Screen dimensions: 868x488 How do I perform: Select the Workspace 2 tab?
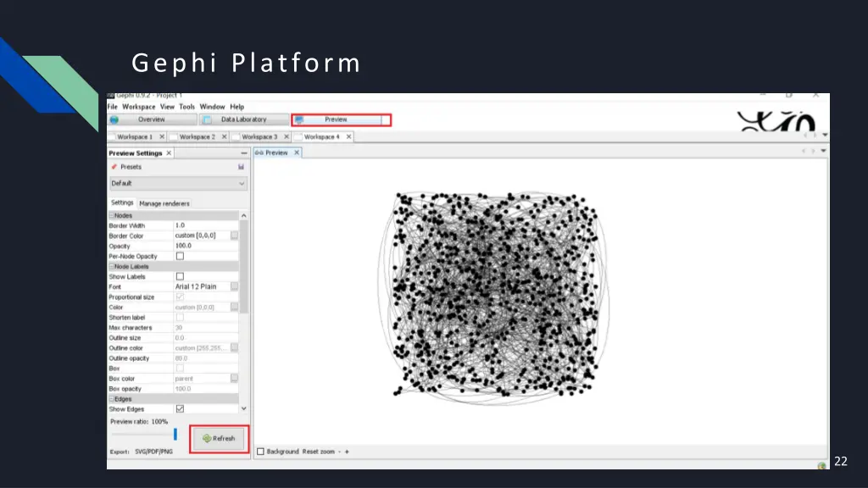tap(197, 136)
